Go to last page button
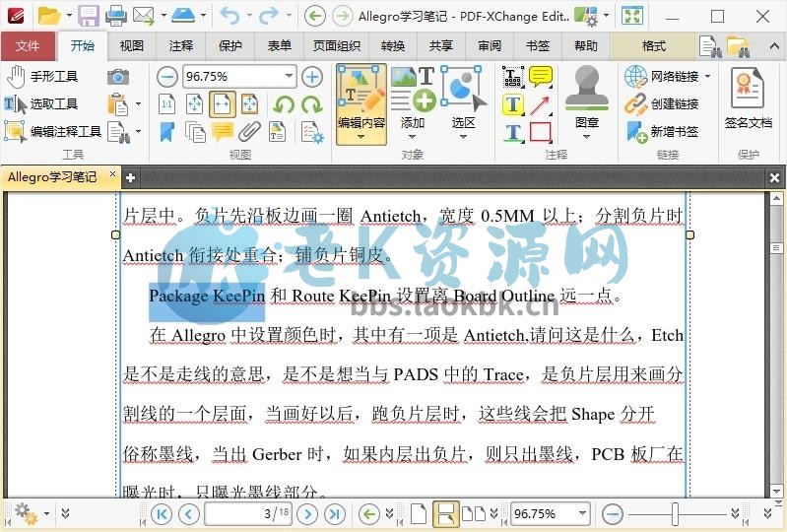Screen dimensions: 787x532 point(334,514)
